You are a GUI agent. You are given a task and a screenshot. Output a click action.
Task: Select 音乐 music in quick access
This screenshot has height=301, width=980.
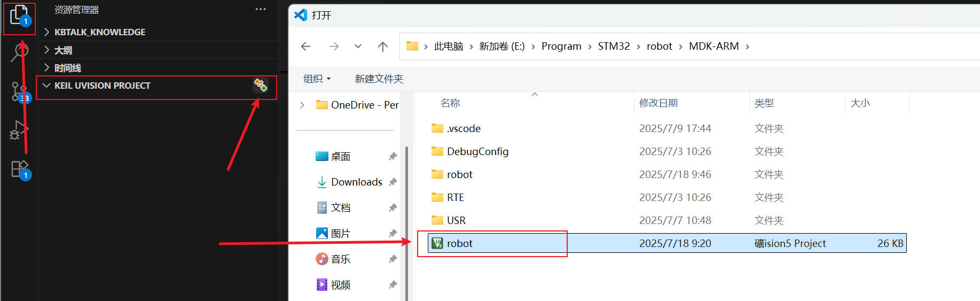point(333,259)
